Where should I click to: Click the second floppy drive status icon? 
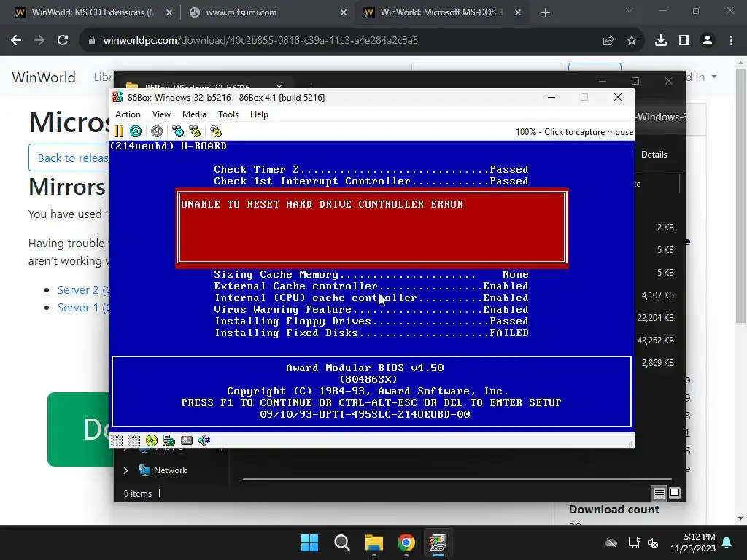coord(134,440)
